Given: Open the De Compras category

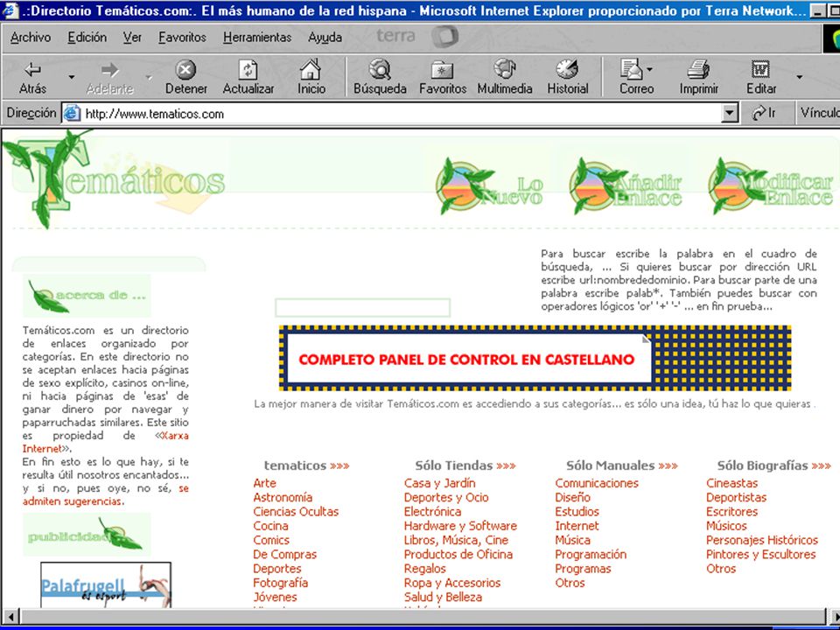Looking at the screenshot, I should tap(285, 555).
